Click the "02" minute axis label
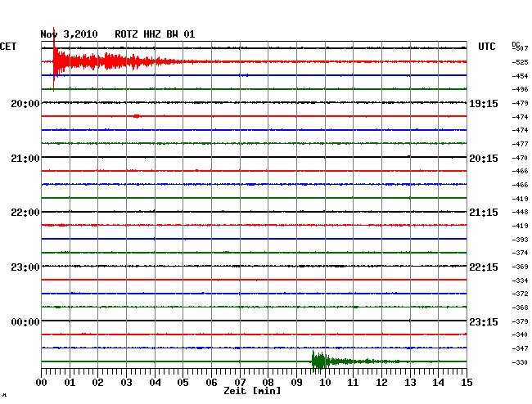This screenshot has width=532, height=404. point(97,383)
